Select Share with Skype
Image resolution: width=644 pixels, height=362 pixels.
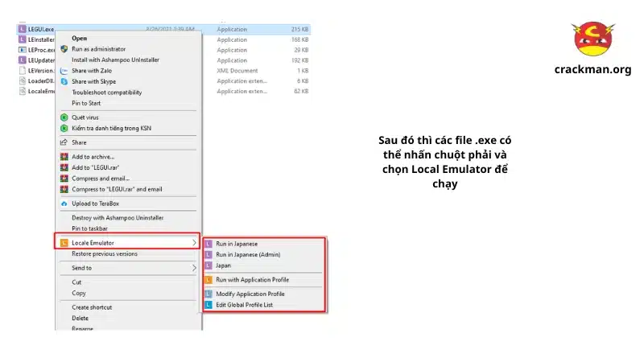93,82
